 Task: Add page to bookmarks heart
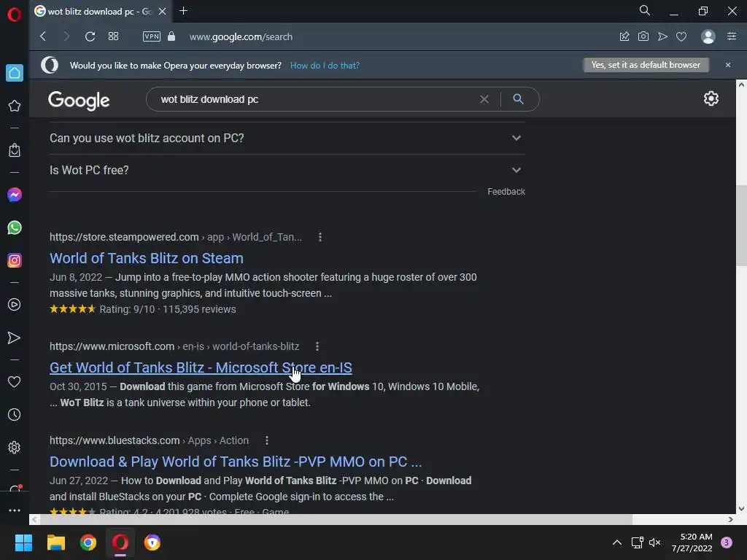[681, 36]
